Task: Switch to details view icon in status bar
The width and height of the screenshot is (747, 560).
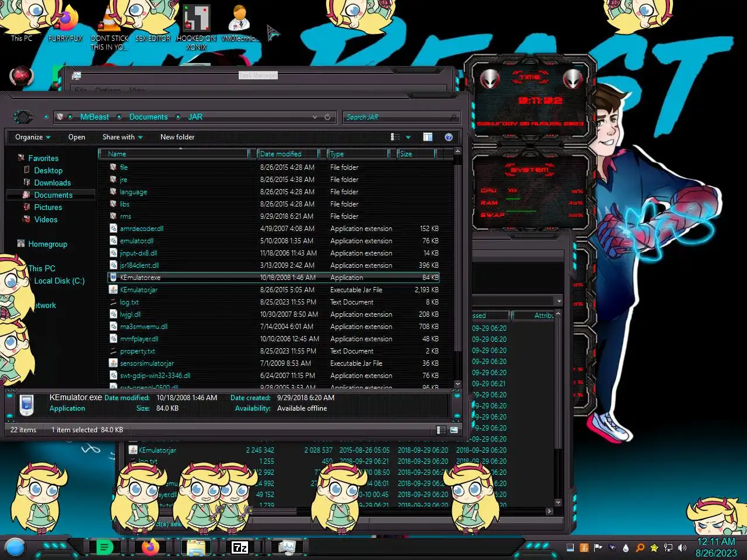Action: click(x=442, y=430)
